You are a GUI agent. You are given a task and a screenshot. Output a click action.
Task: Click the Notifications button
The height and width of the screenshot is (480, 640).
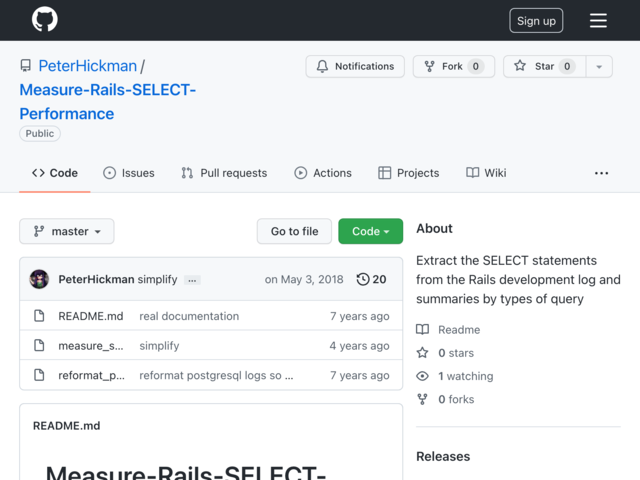pos(355,66)
